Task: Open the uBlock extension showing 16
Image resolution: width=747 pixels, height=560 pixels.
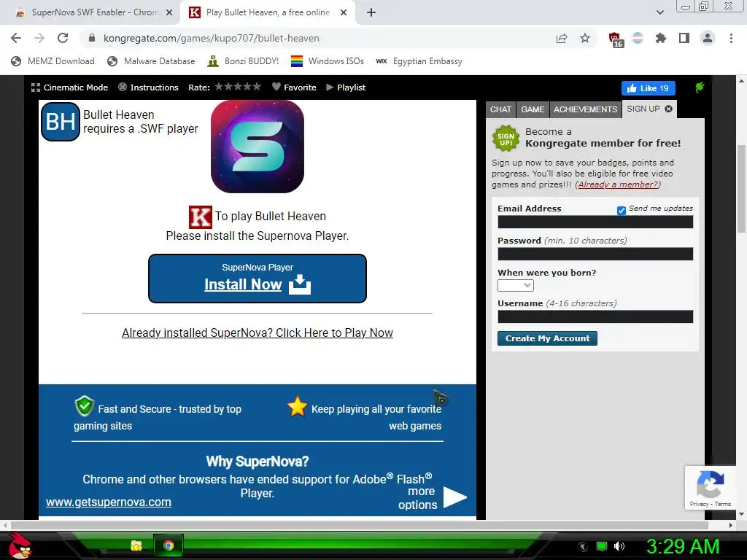Action: coord(616,39)
